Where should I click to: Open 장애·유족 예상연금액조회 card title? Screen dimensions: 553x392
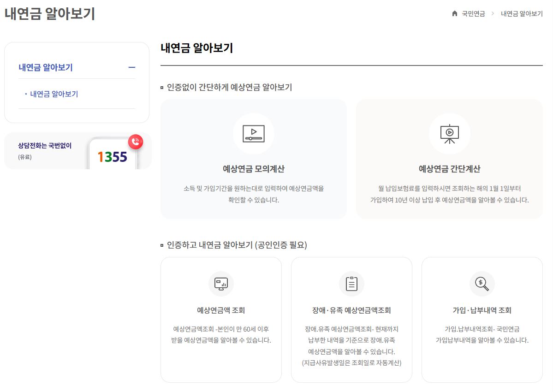(351, 310)
